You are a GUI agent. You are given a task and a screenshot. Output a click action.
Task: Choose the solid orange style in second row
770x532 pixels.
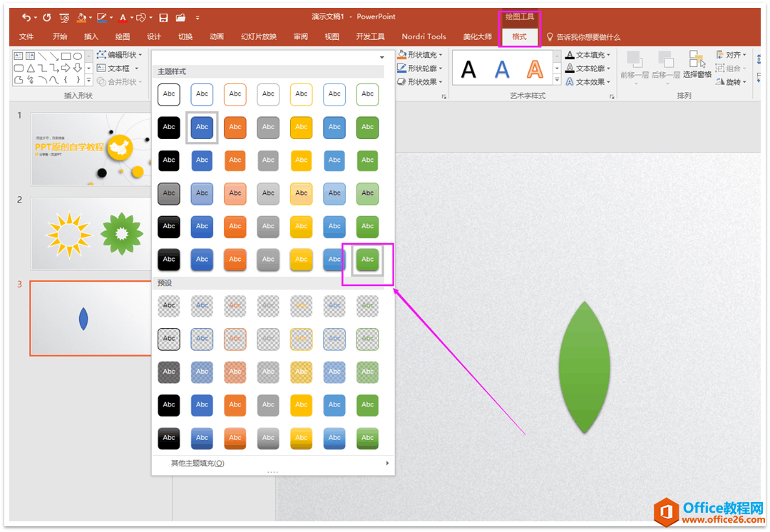pos(235,127)
